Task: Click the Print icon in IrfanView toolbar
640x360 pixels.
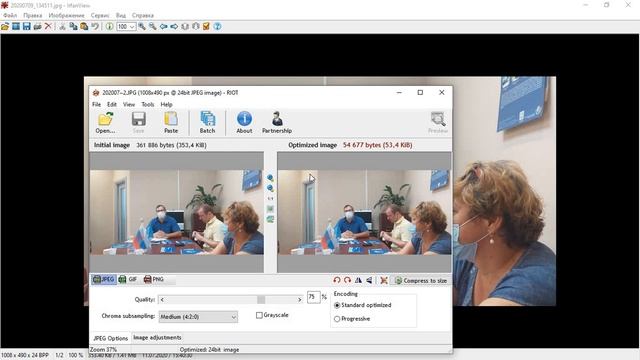Action: click(37, 27)
